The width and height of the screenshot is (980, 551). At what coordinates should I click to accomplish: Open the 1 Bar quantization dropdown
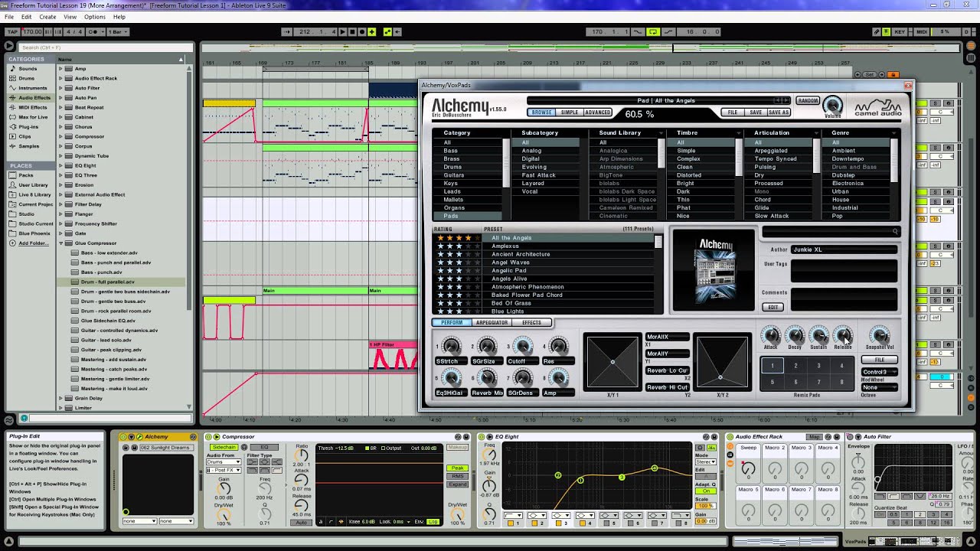[x=117, y=31]
